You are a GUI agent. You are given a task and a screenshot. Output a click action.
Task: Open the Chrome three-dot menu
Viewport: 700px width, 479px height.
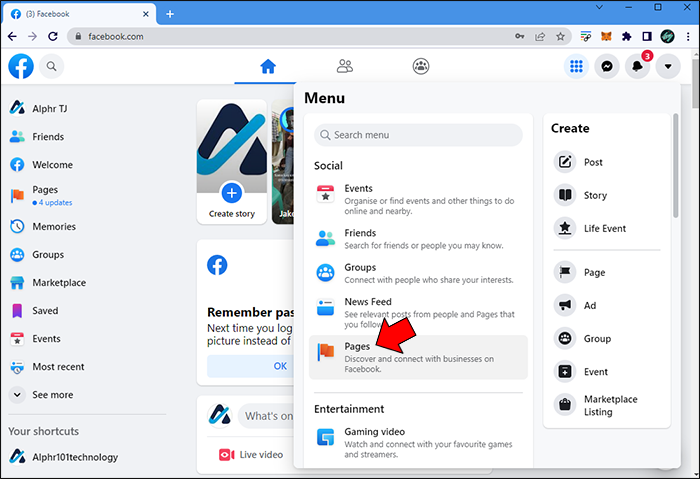point(688,36)
